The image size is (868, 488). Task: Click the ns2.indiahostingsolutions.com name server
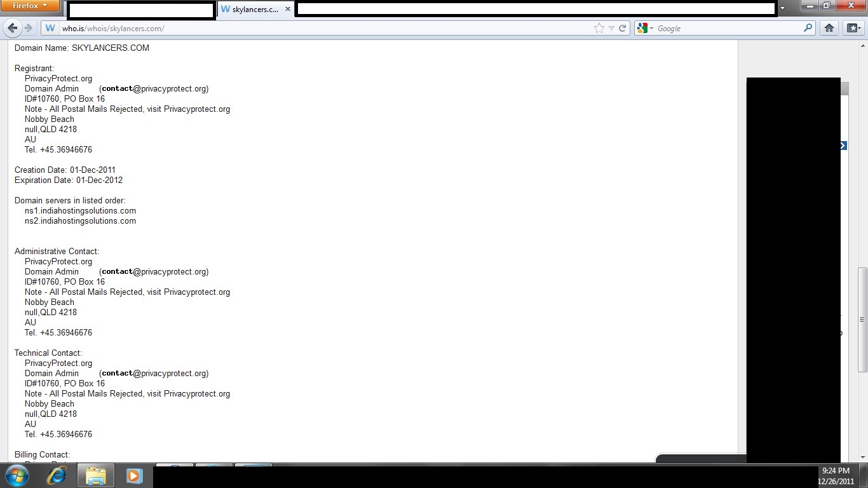coord(80,220)
